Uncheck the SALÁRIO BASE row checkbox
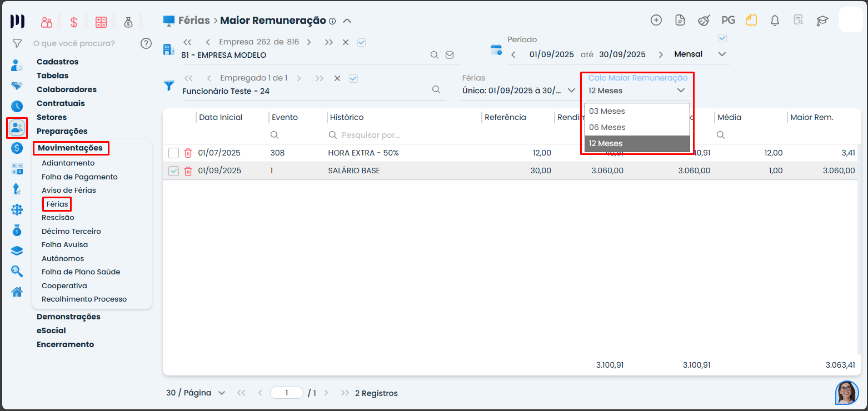The width and height of the screenshot is (868, 411). (x=173, y=171)
